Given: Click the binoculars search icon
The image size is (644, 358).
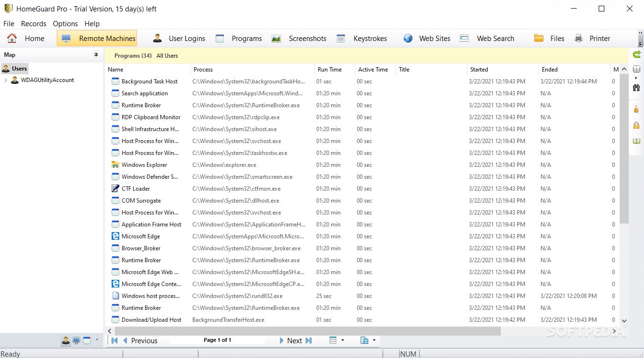Looking at the screenshot, I should pyautogui.click(x=636, y=88).
